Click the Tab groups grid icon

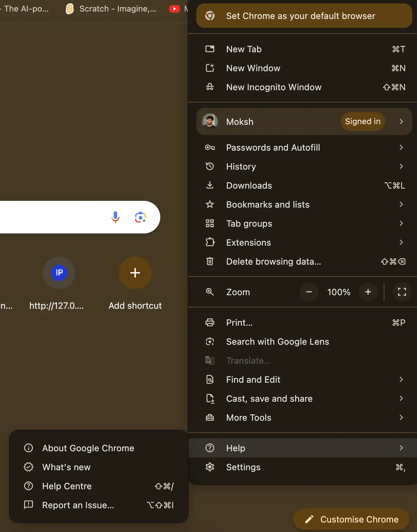(x=210, y=224)
